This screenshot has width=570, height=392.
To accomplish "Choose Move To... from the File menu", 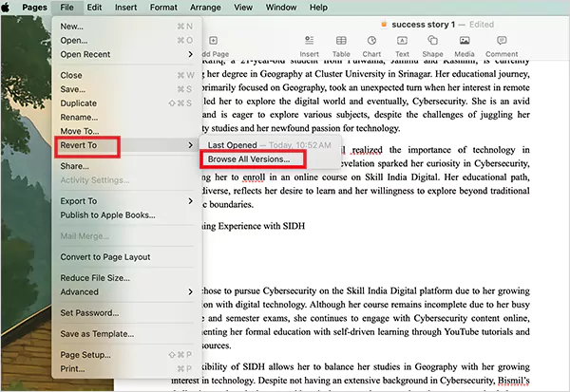I will click(126, 131).
